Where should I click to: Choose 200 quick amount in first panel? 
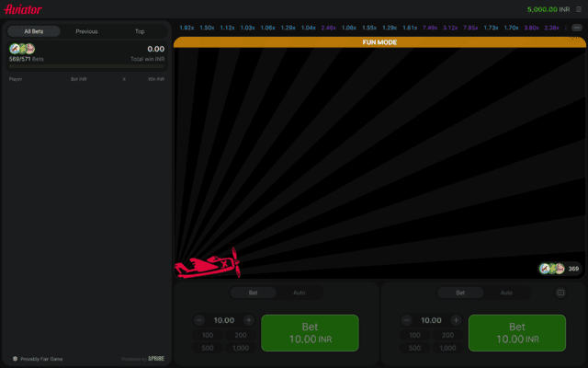pyautogui.click(x=241, y=335)
